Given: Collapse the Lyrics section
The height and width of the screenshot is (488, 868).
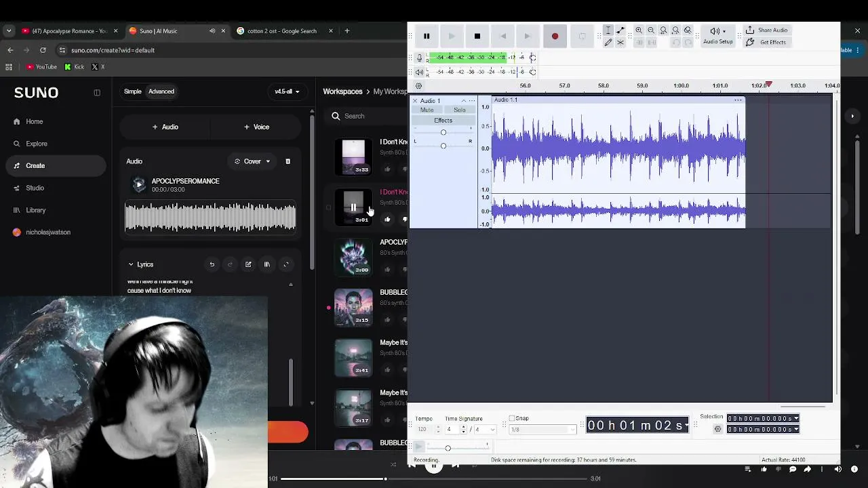Looking at the screenshot, I should pyautogui.click(x=131, y=264).
